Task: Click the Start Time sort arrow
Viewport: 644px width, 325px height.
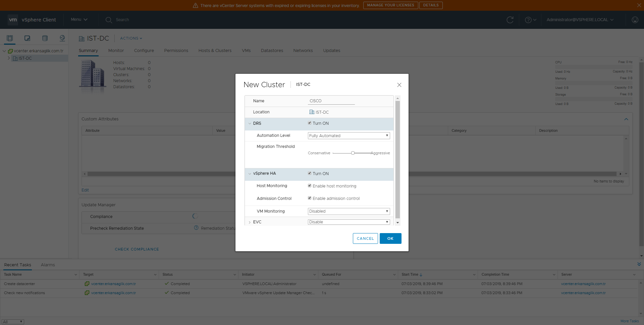Action: (x=421, y=275)
